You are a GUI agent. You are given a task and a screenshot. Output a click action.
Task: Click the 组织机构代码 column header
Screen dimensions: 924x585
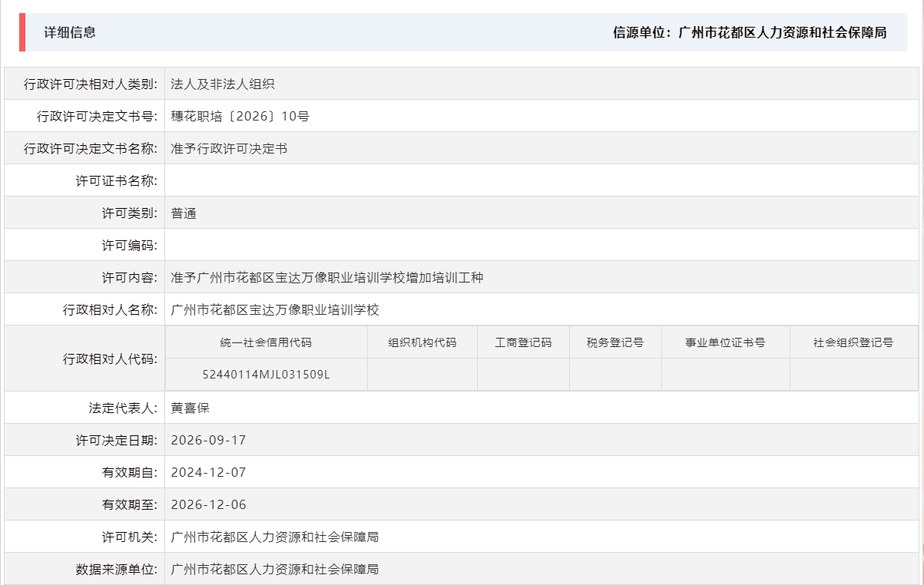click(422, 342)
